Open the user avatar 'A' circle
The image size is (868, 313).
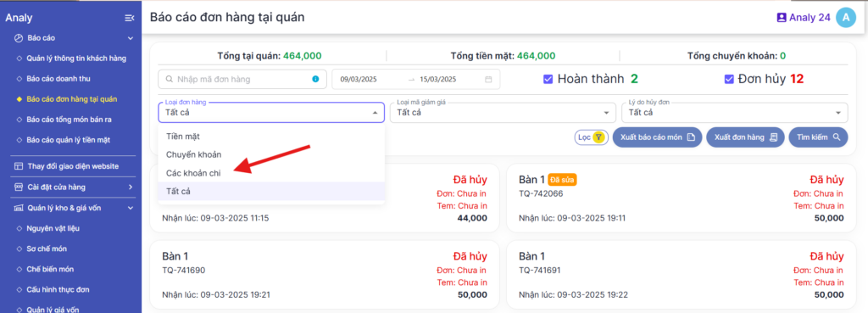click(x=845, y=18)
